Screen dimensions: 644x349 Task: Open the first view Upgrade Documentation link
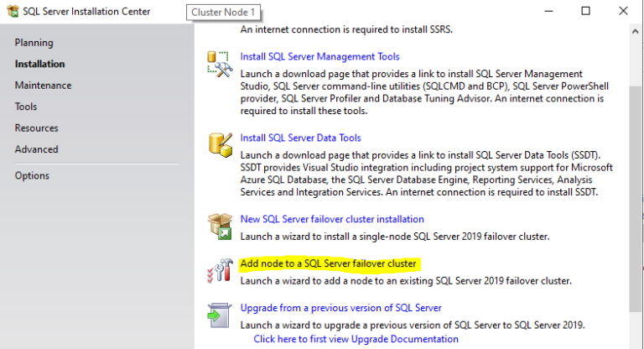pyautogui.click(x=356, y=339)
